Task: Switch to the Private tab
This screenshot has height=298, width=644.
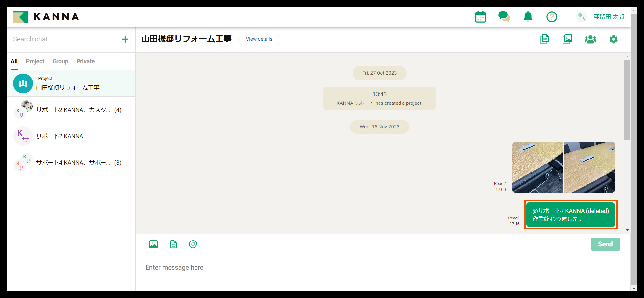Action: click(86, 61)
